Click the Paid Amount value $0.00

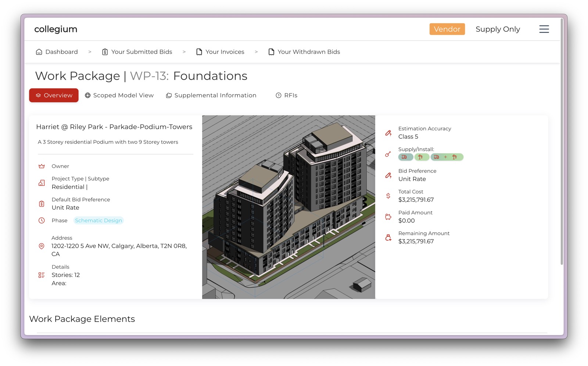(406, 221)
